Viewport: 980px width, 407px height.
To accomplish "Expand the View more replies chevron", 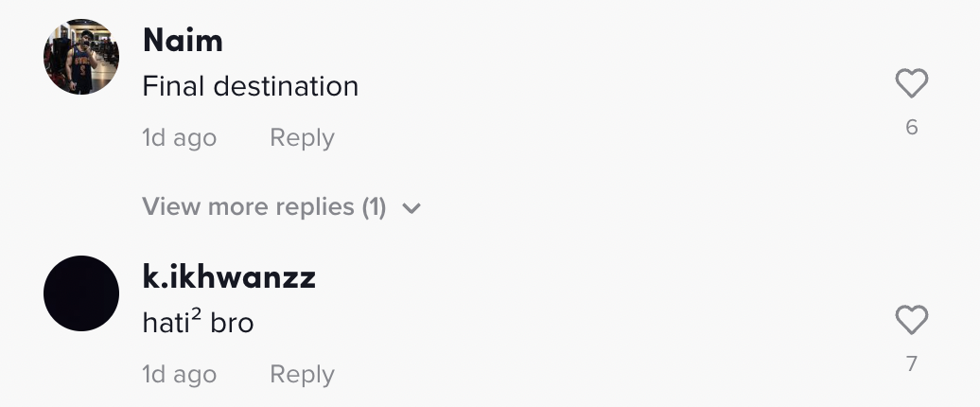I will [411, 207].
